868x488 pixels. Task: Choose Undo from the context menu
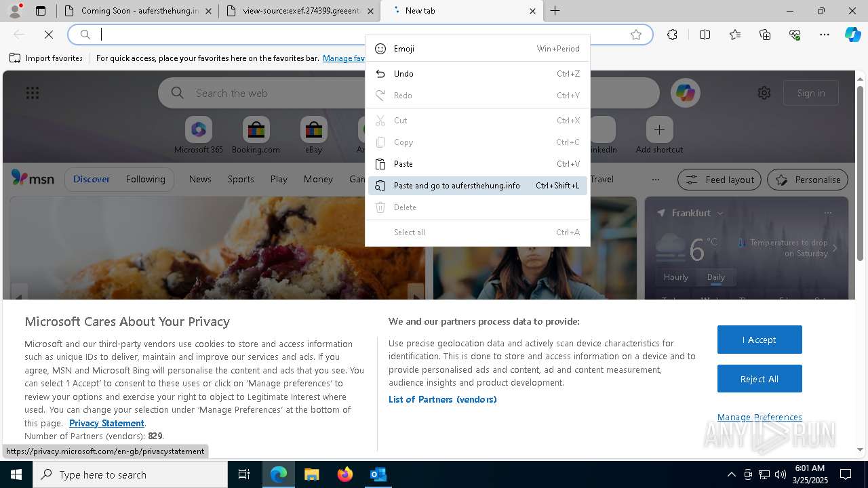(x=477, y=74)
